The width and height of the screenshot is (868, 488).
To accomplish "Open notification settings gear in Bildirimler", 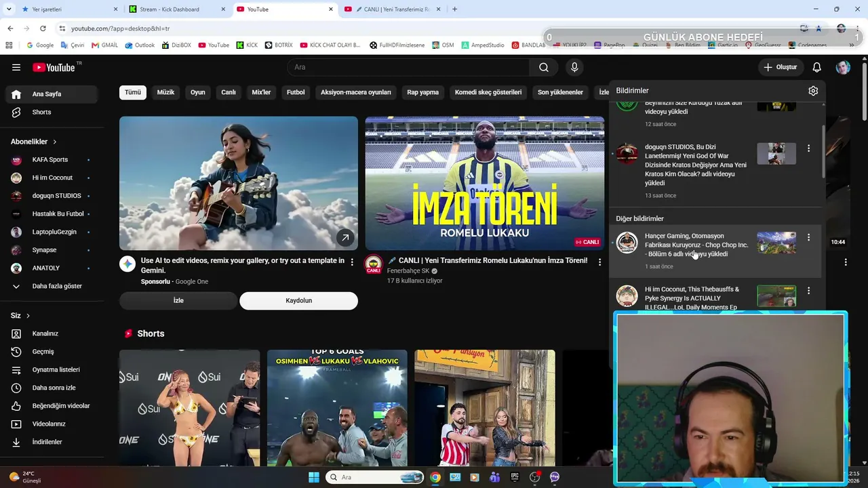I will (x=813, y=91).
